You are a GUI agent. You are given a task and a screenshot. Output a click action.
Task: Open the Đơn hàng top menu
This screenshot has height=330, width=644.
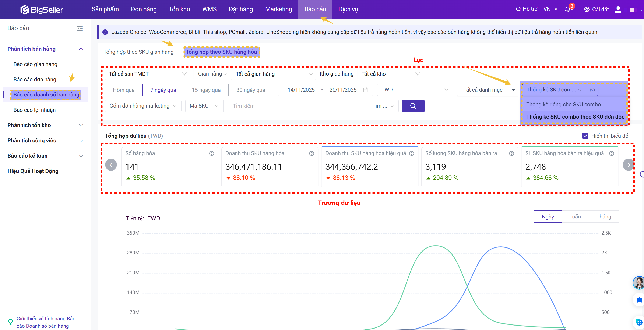[144, 9]
